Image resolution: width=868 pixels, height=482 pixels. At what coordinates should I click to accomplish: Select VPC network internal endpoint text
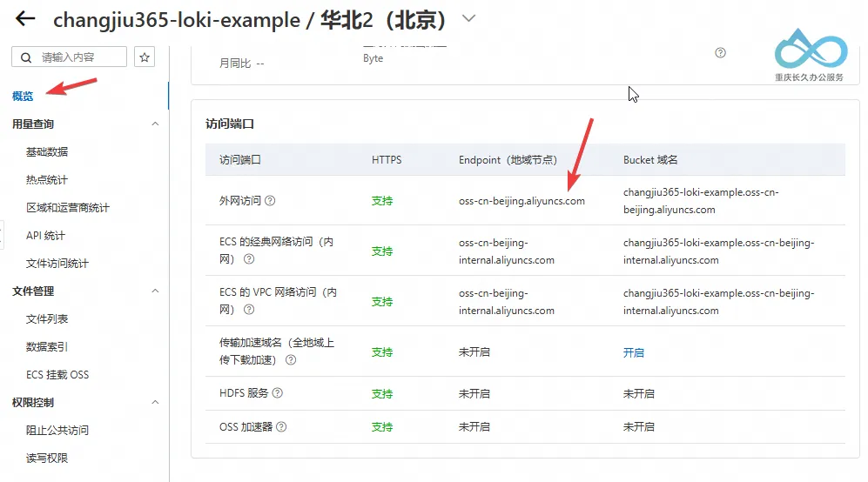coord(507,302)
